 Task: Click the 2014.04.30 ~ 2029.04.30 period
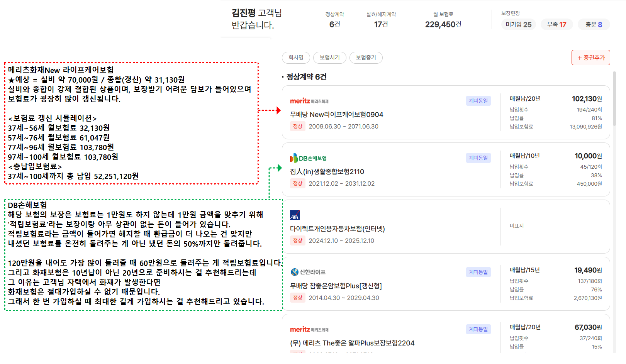click(344, 298)
